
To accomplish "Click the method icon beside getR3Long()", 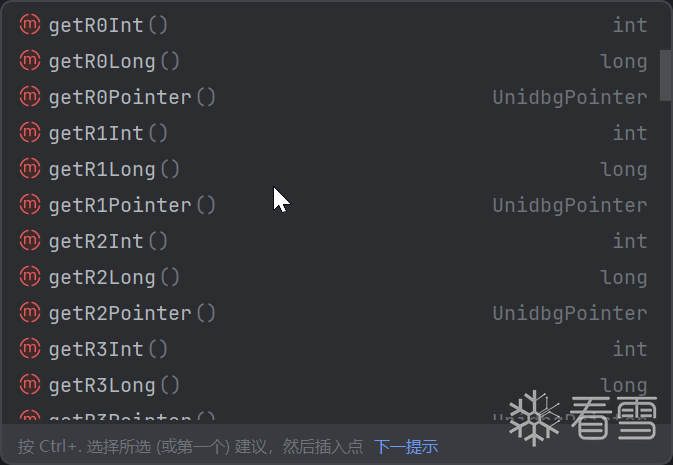I will coord(30,385).
